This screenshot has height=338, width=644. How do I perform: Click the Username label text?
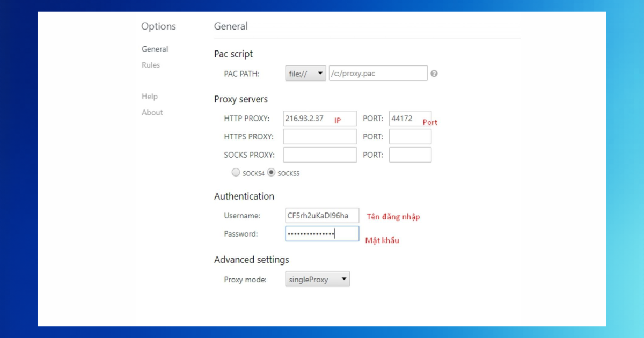pos(242,216)
